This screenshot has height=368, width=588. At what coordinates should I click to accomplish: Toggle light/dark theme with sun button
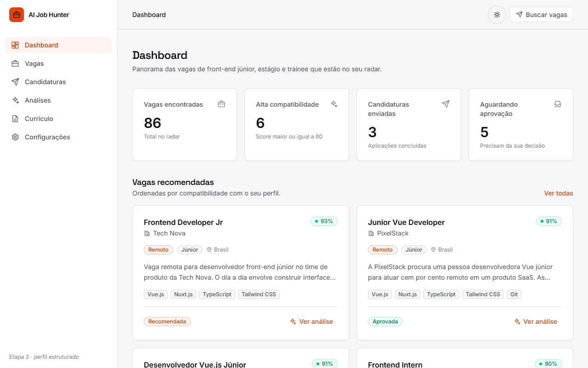497,15
